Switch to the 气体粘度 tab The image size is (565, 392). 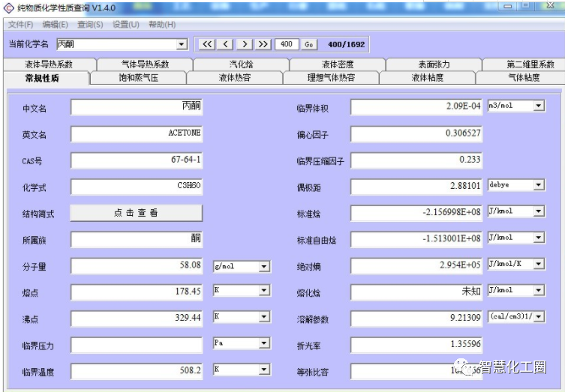click(x=521, y=78)
